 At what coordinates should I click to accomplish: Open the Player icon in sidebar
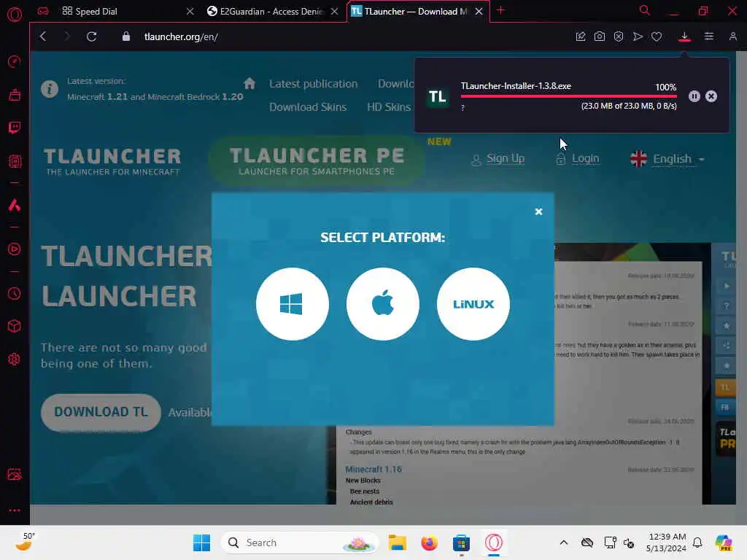15,249
